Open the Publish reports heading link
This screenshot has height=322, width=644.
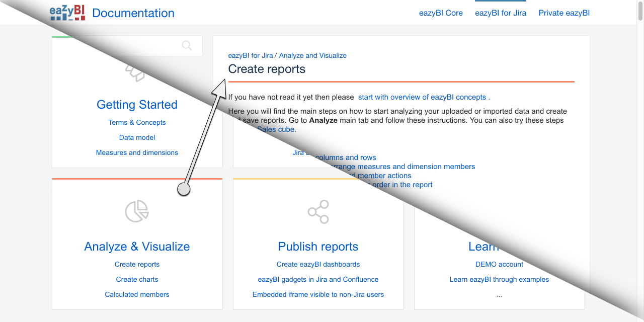[318, 247]
